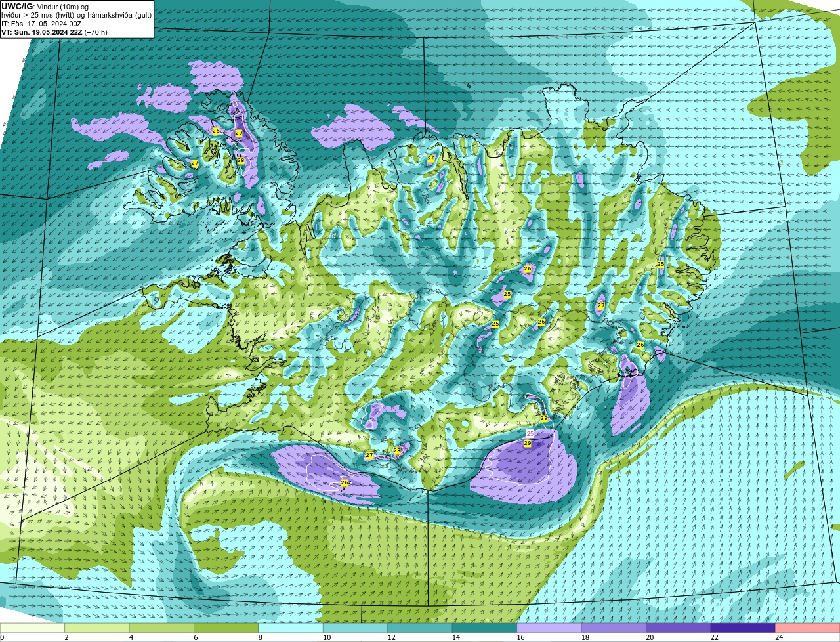The image size is (840, 642).
Task: Click the "12" tick label on the scale
Action: click(x=391, y=637)
